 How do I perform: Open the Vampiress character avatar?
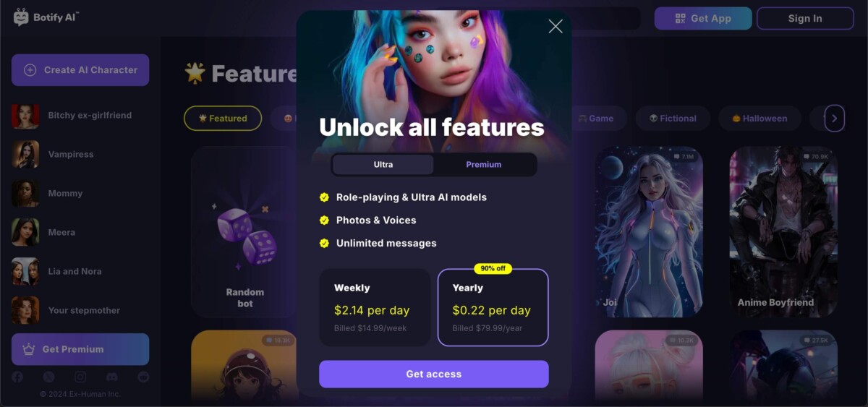[x=25, y=154]
